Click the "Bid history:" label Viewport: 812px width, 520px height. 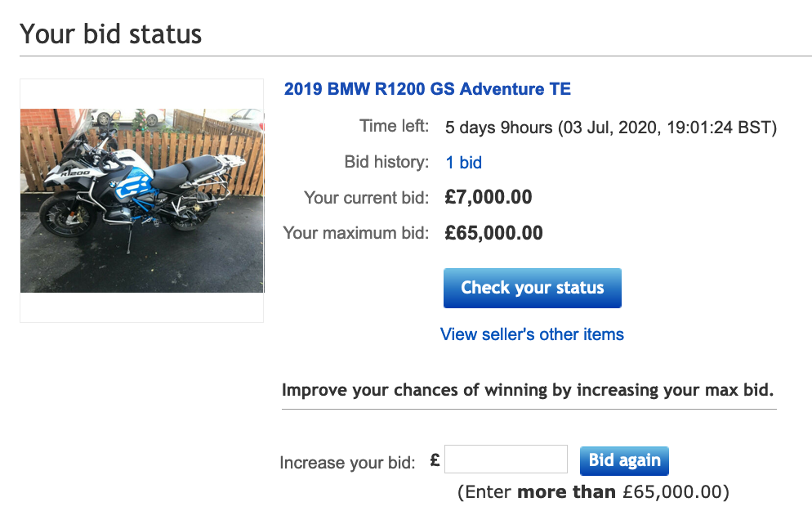pyautogui.click(x=386, y=162)
